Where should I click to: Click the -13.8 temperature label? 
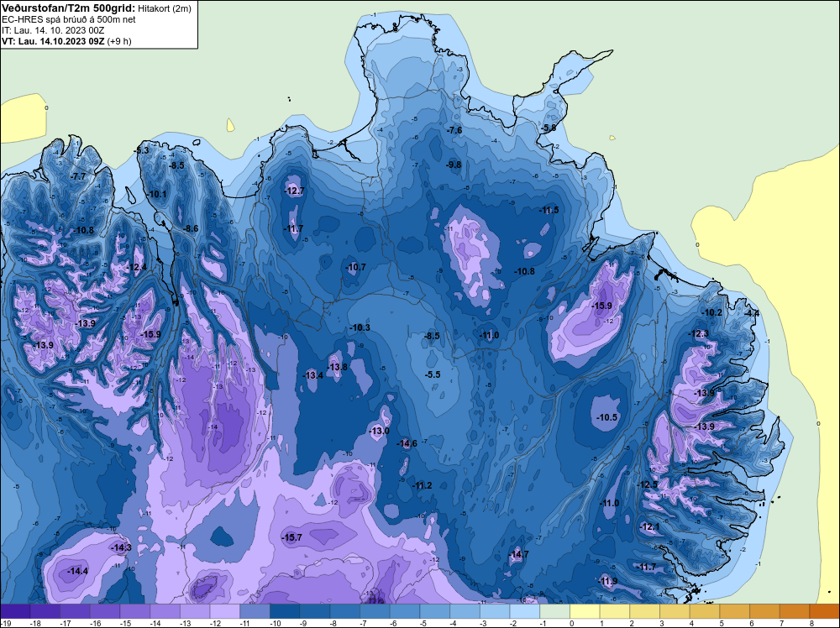(338, 367)
